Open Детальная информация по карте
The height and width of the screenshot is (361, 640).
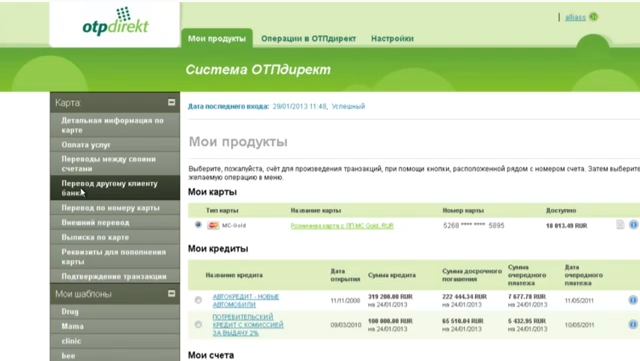coord(115,125)
